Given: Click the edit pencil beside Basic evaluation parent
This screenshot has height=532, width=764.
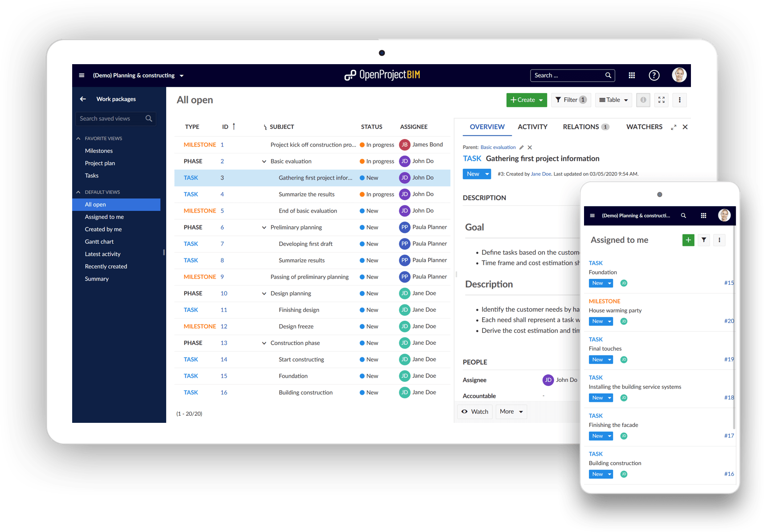Looking at the screenshot, I should coord(521,147).
